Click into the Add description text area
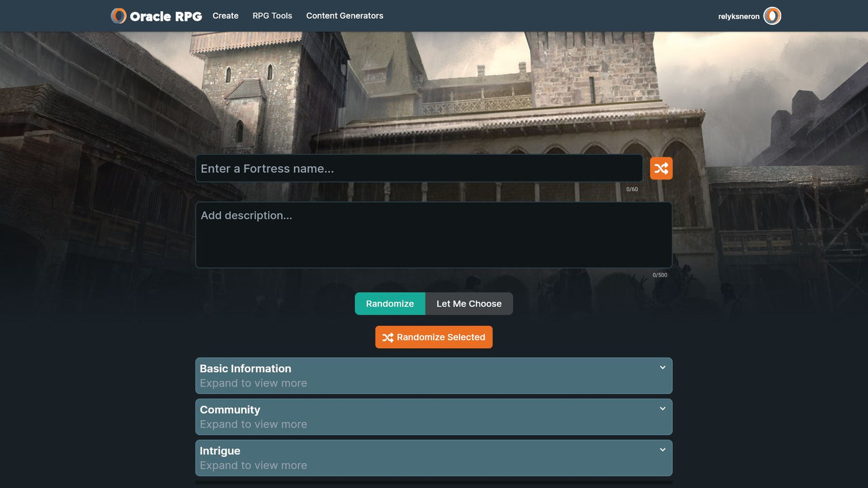The image size is (868, 488). 433,235
